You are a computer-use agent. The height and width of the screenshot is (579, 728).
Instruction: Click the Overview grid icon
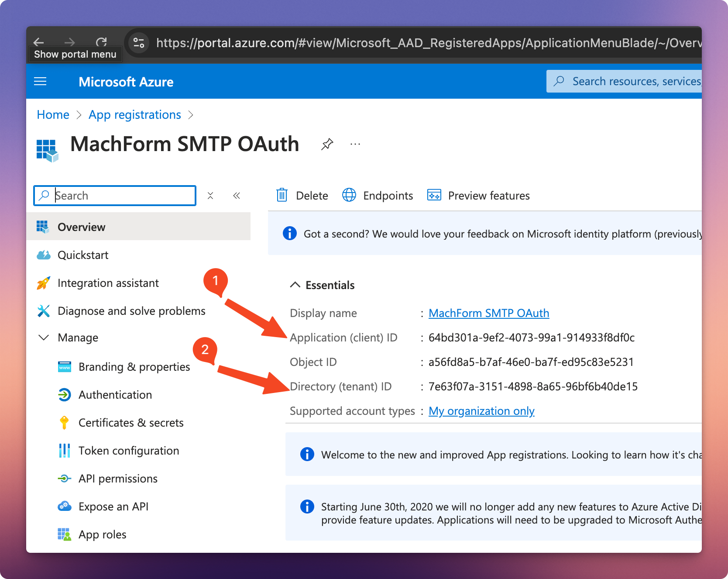point(43,227)
